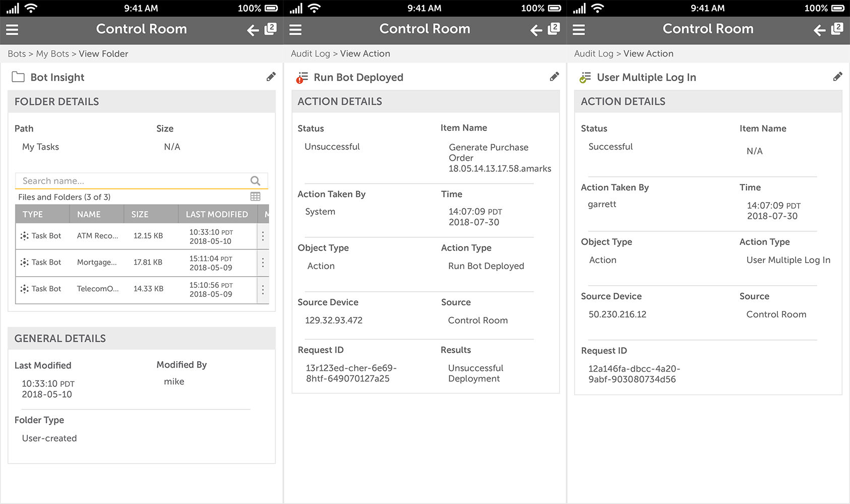Sort files by the LAST MODIFIED column

point(217,214)
